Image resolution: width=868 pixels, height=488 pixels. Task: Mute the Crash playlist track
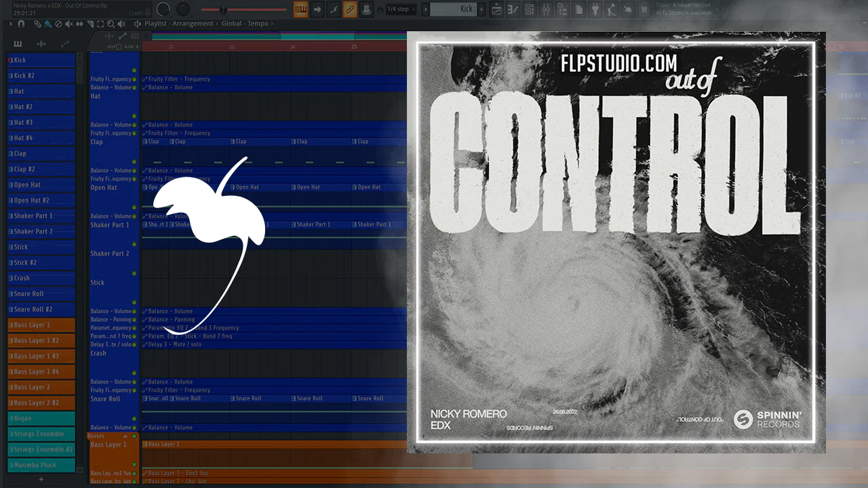tap(134, 373)
